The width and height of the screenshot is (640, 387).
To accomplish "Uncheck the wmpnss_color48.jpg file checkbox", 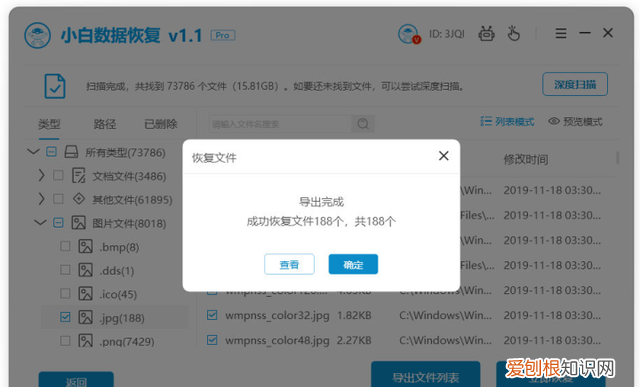I will coord(212,340).
